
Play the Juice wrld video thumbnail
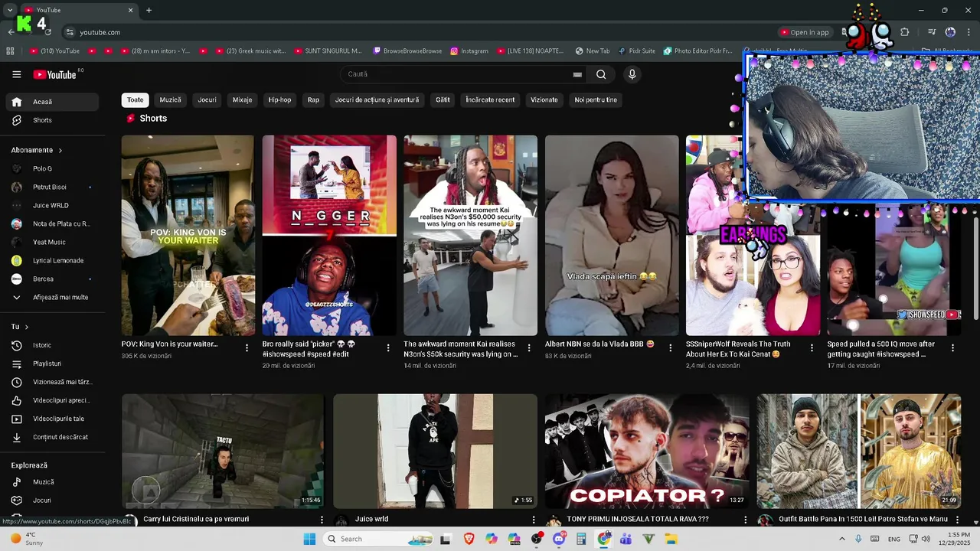pos(435,452)
